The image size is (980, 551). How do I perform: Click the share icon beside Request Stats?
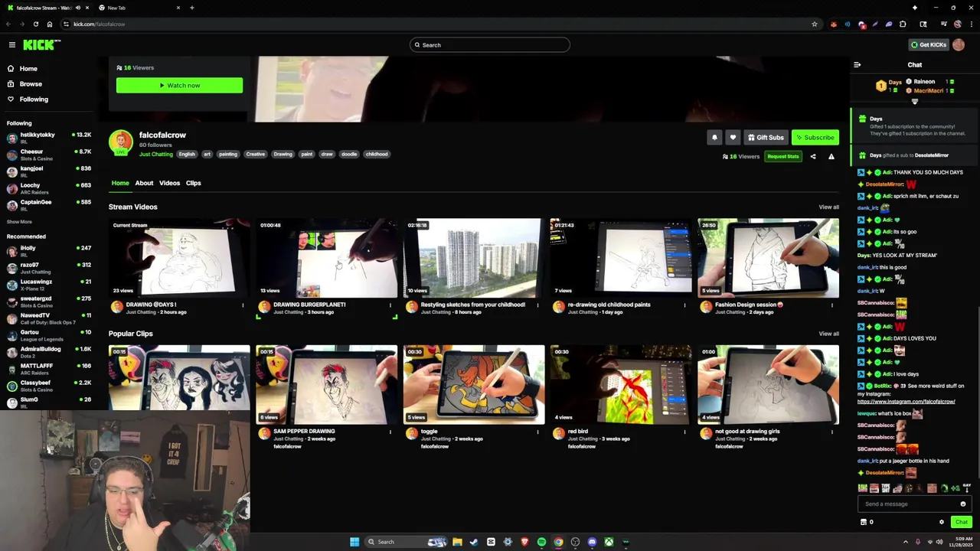click(813, 157)
